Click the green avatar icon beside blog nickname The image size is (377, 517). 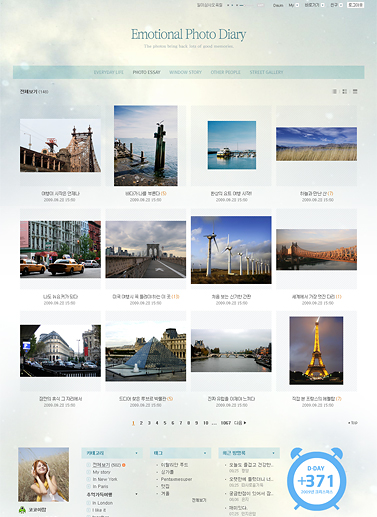pyautogui.click(x=22, y=509)
